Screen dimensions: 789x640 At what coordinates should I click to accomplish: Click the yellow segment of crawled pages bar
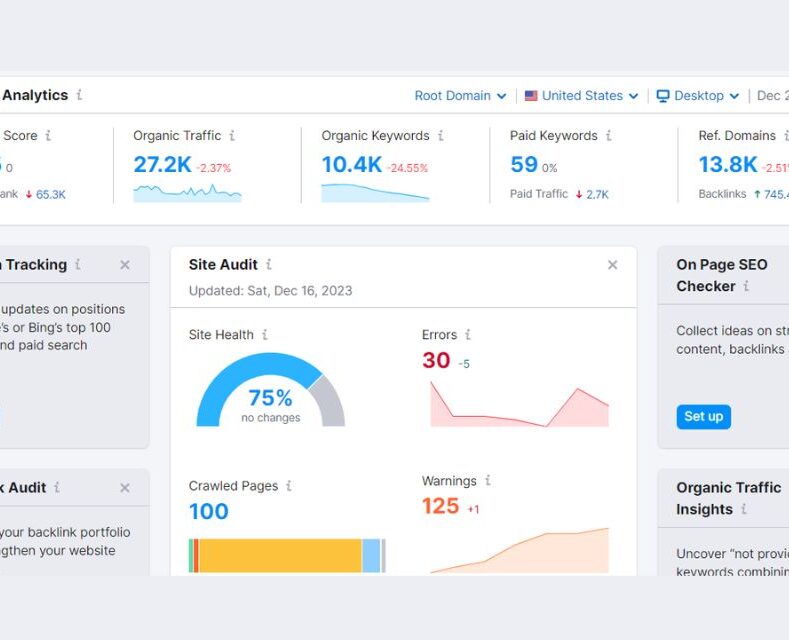point(280,555)
